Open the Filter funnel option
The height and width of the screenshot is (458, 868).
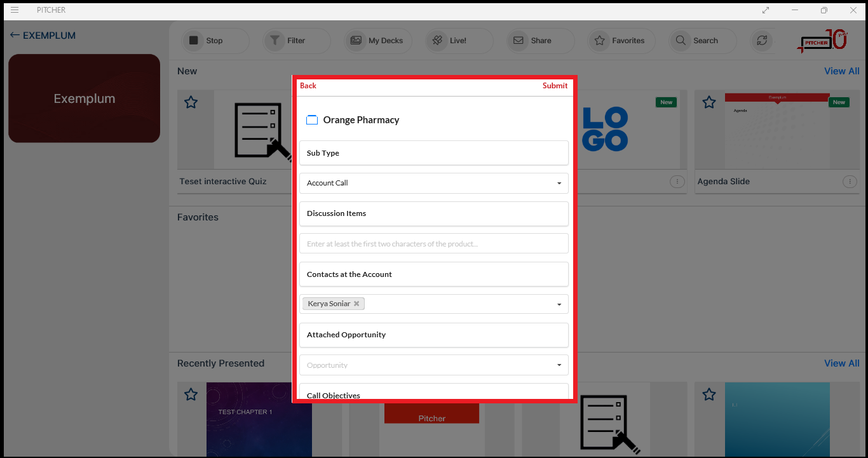click(x=287, y=41)
